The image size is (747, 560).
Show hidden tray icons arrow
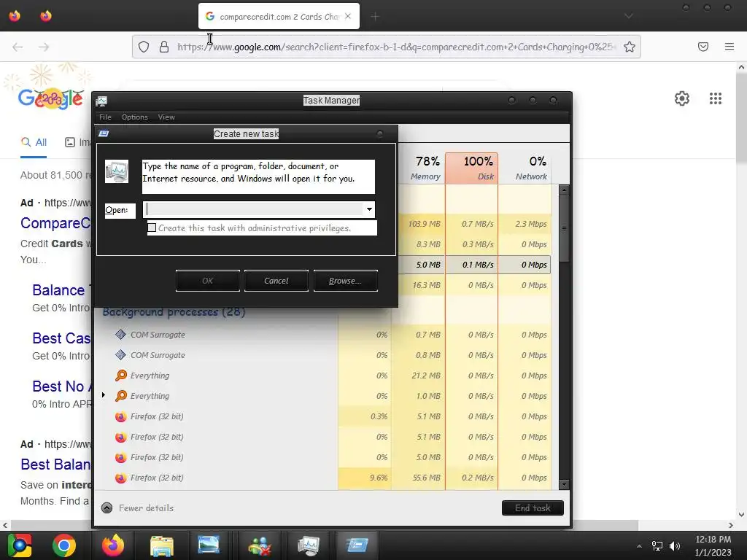(639, 546)
